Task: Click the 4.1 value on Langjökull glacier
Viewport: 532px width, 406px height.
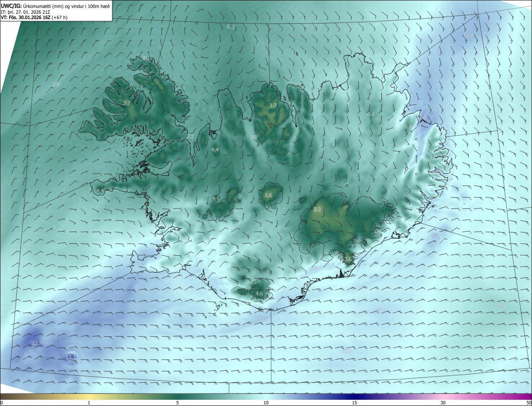Action: (x=215, y=198)
